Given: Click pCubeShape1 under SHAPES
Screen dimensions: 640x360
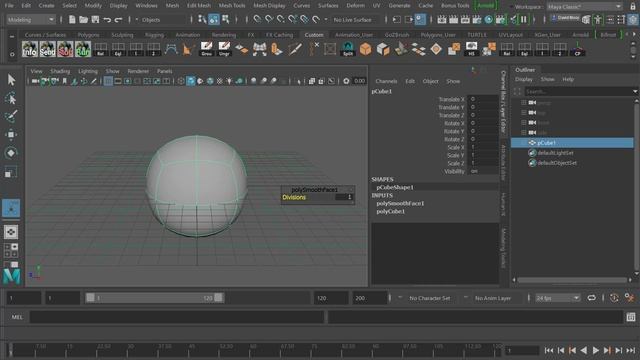Looking at the screenshot, I should click(395, 187).
